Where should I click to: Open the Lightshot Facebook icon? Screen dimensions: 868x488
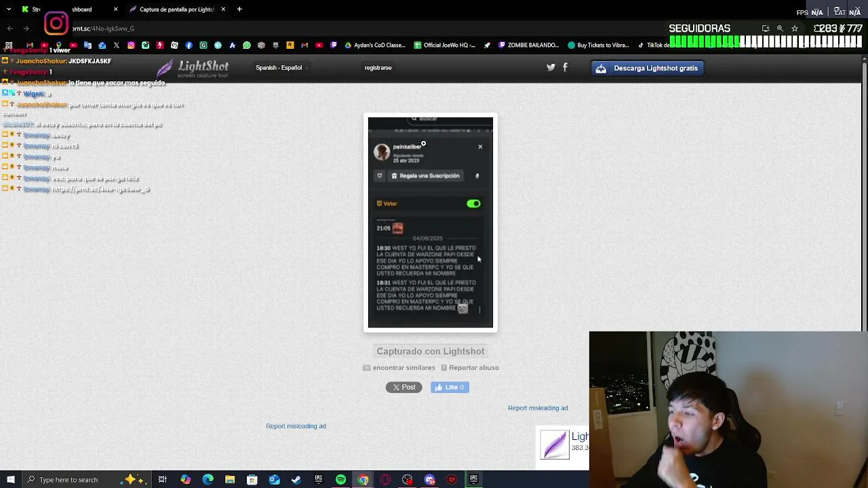click(x=565, y=67)
